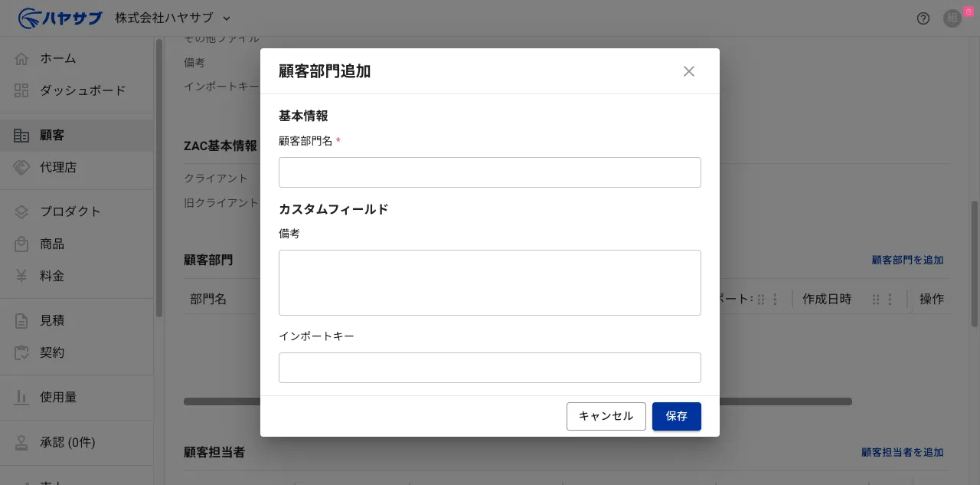980x485 pixels.
Task: Click the customer building icon
Action: pos(21,135)
